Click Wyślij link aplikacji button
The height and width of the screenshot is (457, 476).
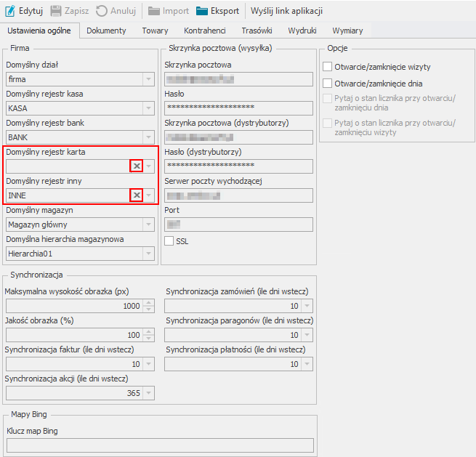tap(286, 11)
